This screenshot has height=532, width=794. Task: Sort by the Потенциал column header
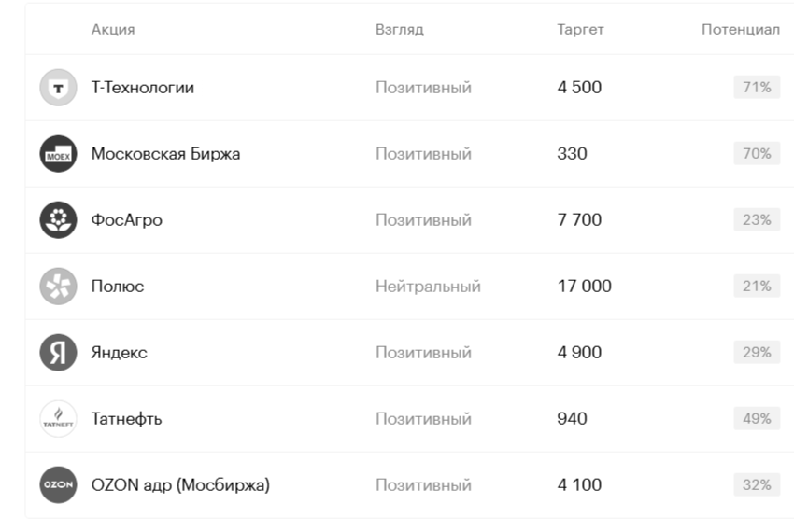(740, 30)
